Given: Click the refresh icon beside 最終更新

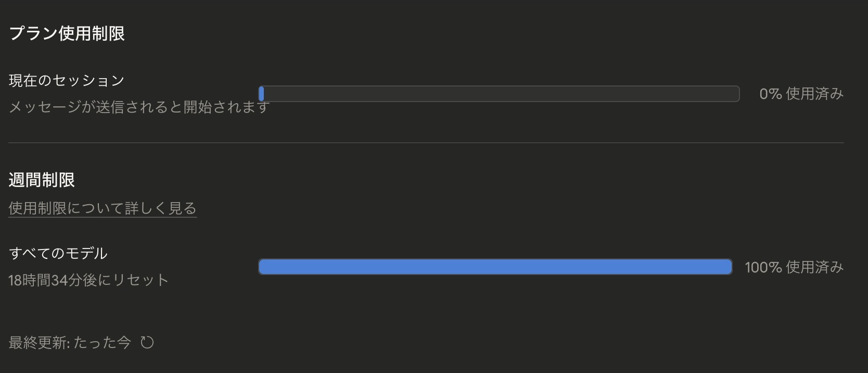Looking at the screenshot, I should click(x=147, y=342).
